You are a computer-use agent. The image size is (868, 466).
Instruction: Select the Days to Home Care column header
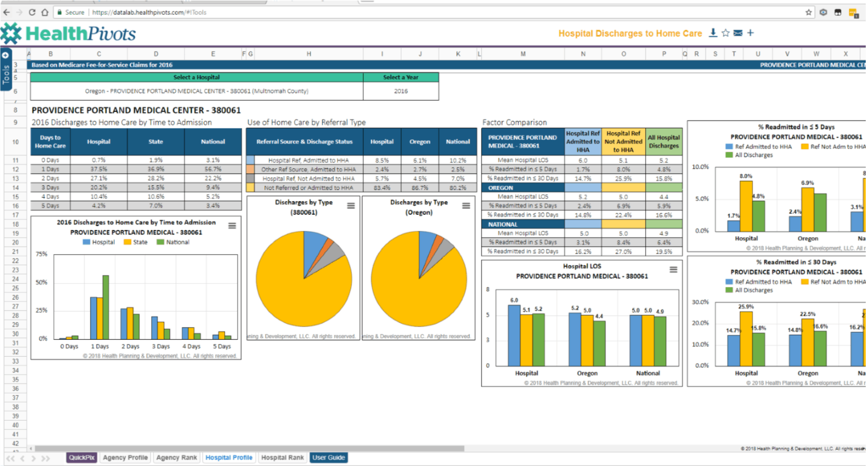click(x=50, y=142)
